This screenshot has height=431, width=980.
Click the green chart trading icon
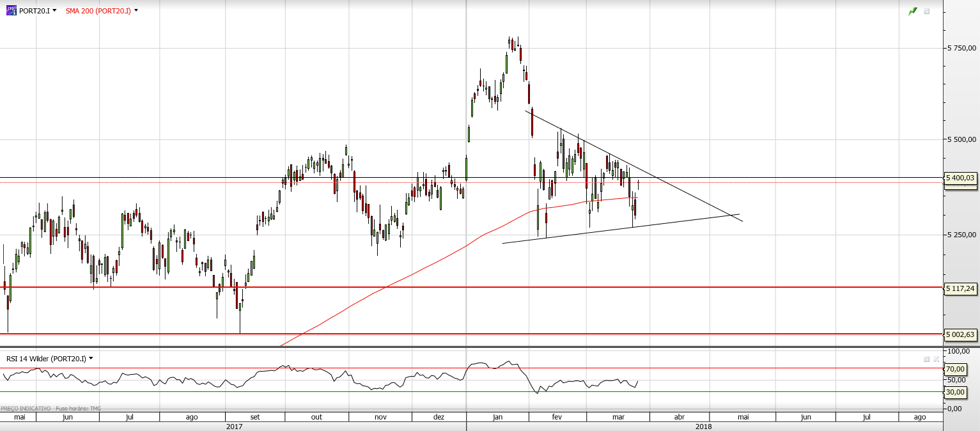coord(913,11)
